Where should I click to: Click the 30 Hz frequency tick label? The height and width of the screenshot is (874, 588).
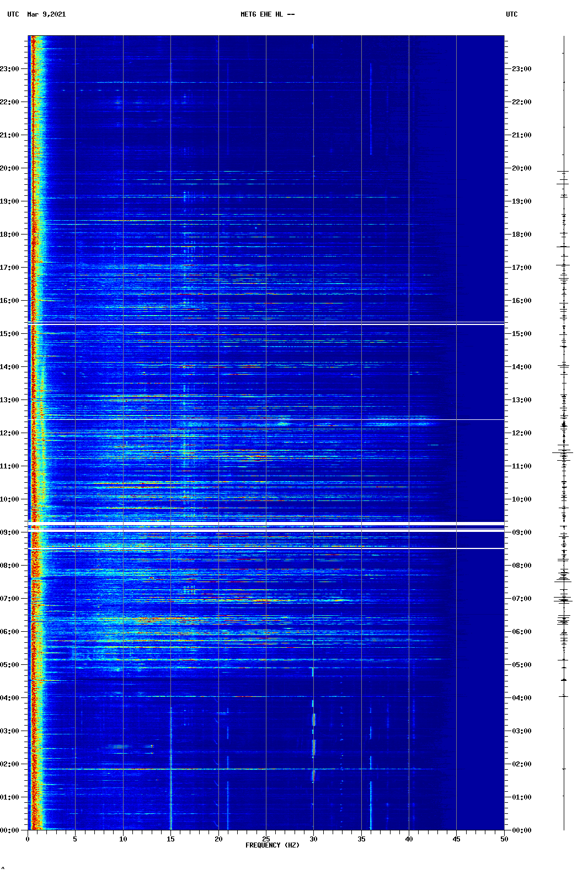point(313,839)
